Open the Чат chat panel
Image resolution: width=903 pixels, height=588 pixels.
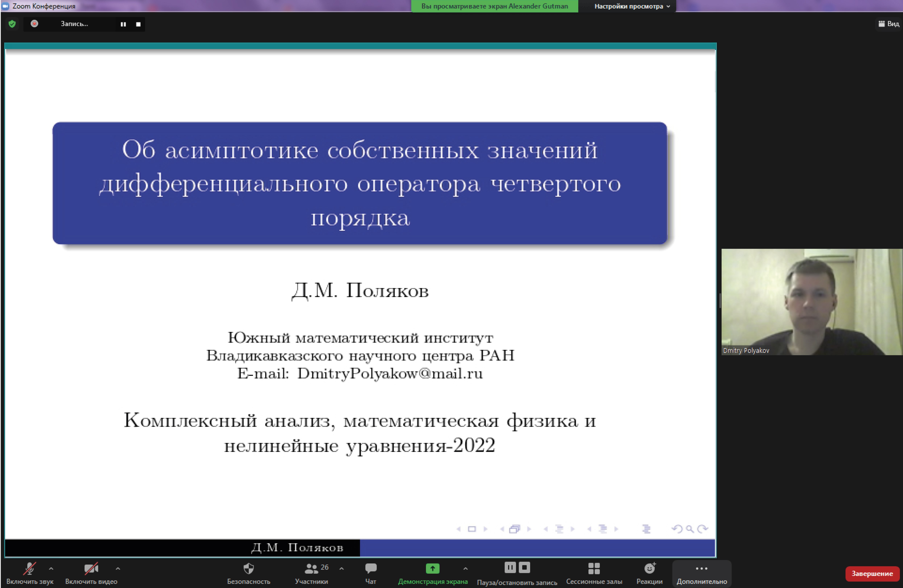click(371, 573)
